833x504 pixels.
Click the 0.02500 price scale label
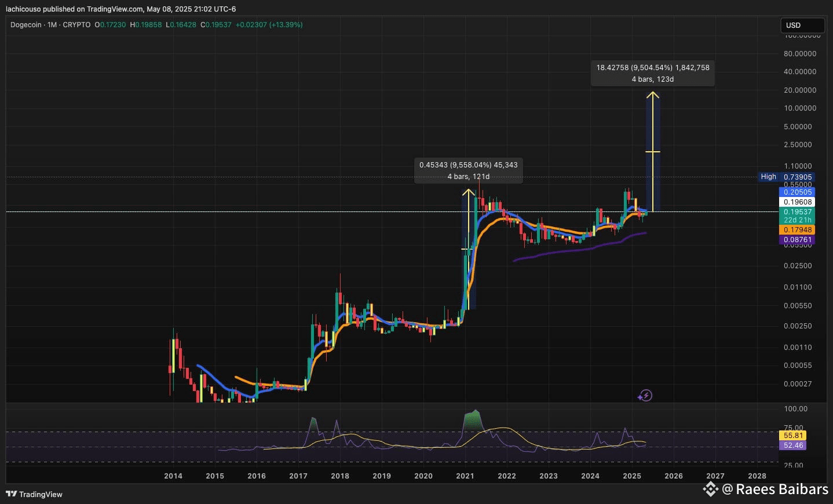point(798,266)
